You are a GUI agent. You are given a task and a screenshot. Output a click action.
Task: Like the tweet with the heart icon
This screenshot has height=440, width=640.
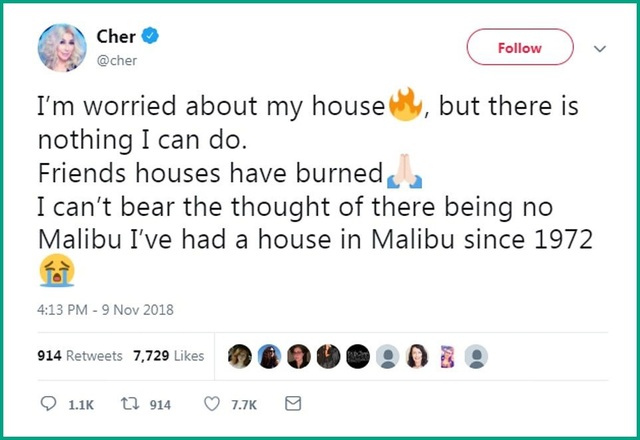point(211,404)
